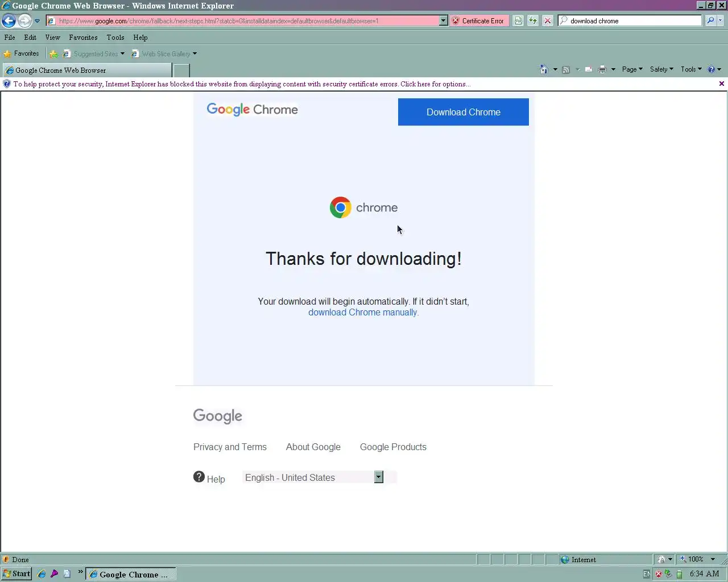Launch Internet Explorer from quick launch
The width and height of the screenshot is (728, 582).
pos(41,574)
